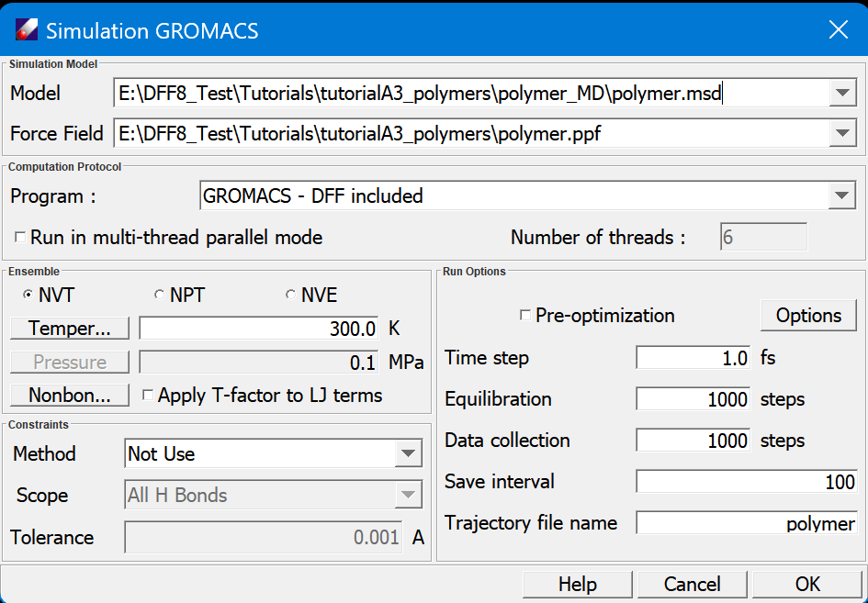Click the 'Number of threads :' label

coord(598,238)
